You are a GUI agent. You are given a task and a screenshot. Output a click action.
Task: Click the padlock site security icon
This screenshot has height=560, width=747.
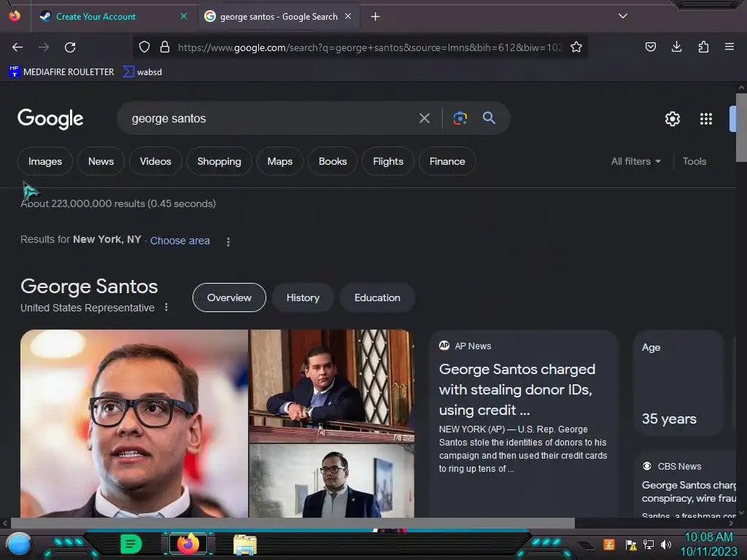point(165,47)
